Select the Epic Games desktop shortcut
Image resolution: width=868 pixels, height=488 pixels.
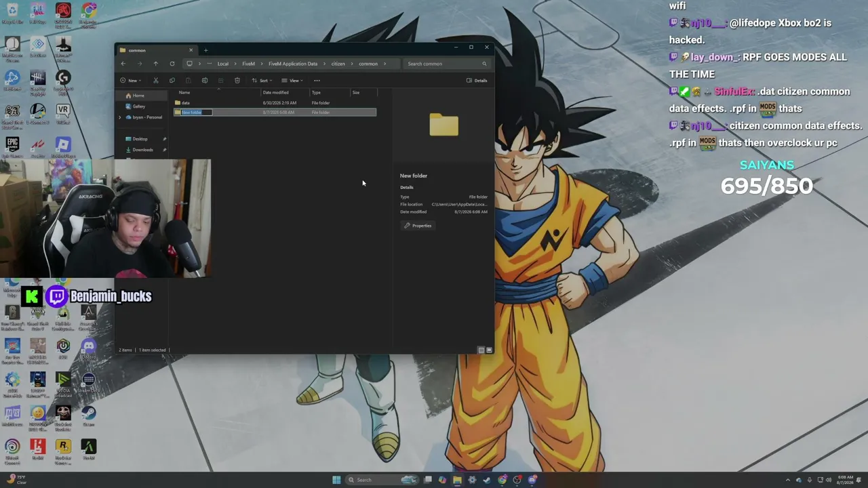coord(12,148)
